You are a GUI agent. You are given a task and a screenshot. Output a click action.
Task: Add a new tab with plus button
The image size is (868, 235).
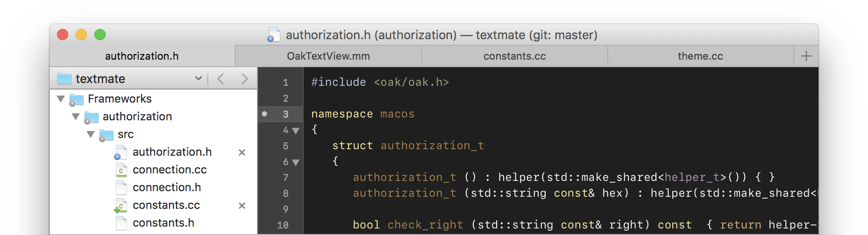point(806,56)
